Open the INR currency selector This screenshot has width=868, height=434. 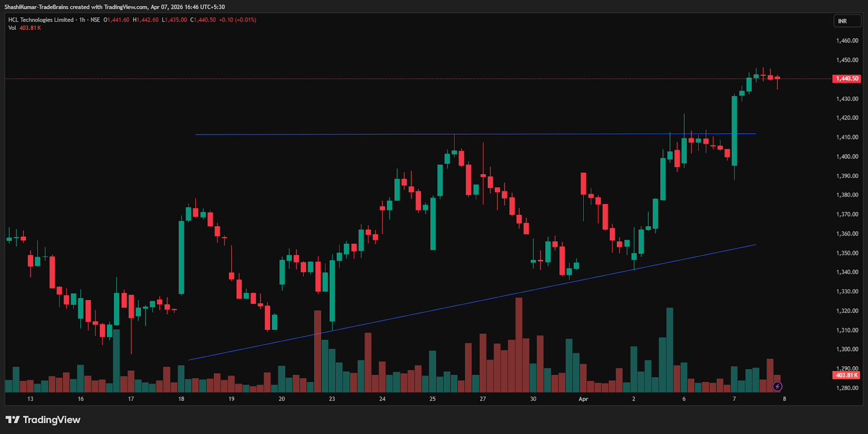[846, 21]
